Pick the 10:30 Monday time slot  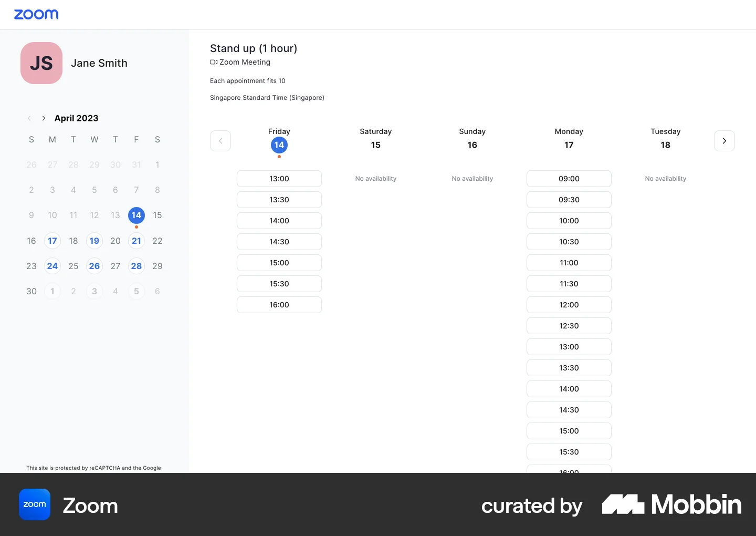click(569, 242)
